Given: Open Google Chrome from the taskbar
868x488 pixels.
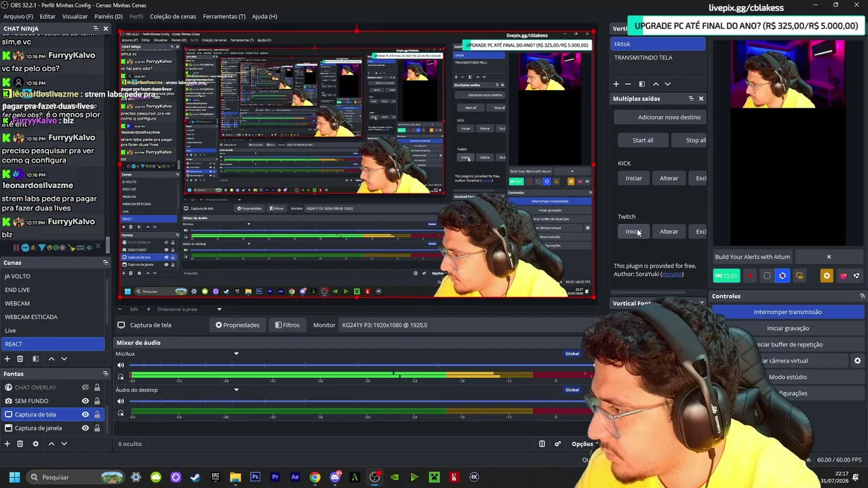Looking at the screenshot, I should pos(315,477).
